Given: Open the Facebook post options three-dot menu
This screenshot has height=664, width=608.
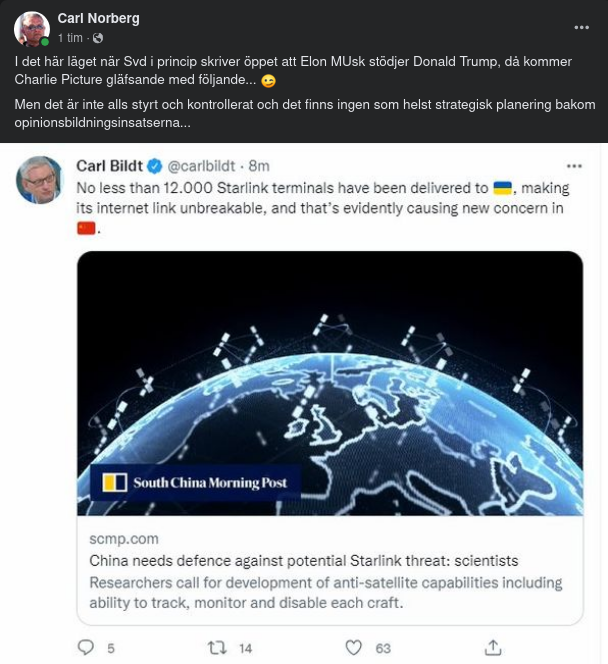Looking at the screenshot, I should click(x=581, y=27).
